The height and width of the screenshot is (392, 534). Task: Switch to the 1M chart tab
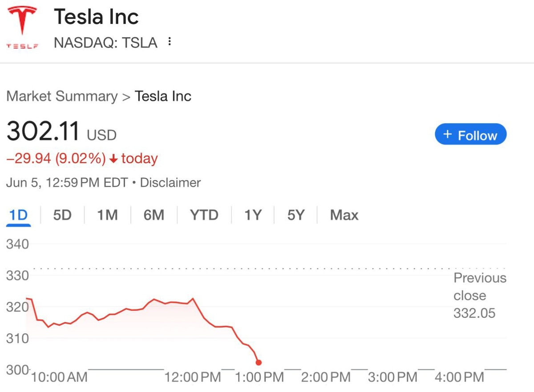[x=107, y=215]
